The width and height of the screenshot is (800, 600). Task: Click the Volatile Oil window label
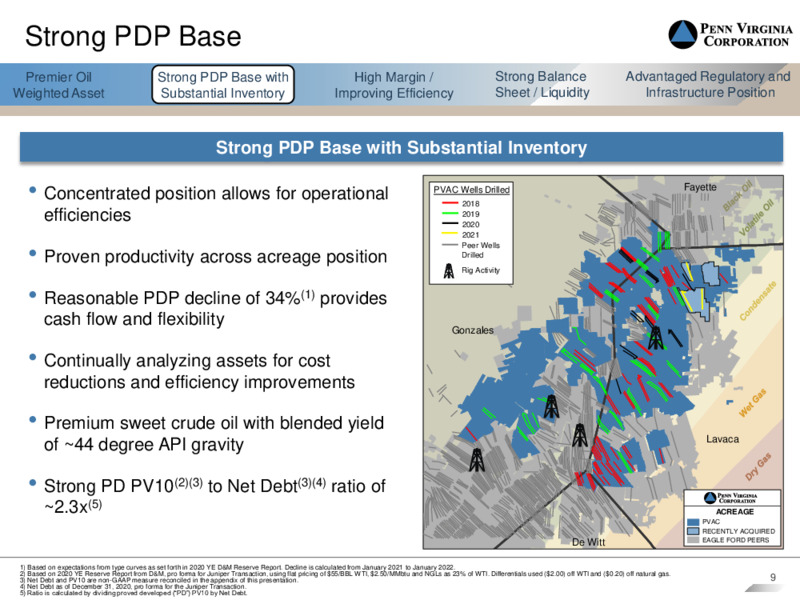click(x=757, y=217)
